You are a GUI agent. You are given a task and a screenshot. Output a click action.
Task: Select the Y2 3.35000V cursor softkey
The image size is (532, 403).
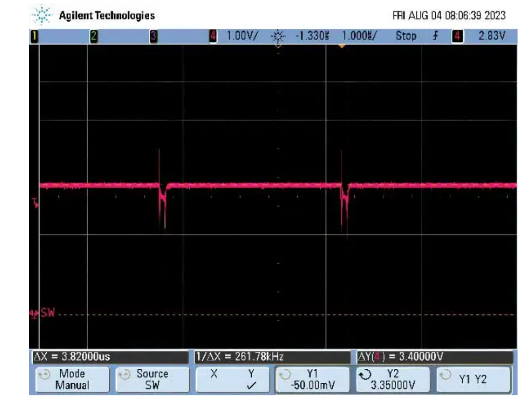(393, 379)
